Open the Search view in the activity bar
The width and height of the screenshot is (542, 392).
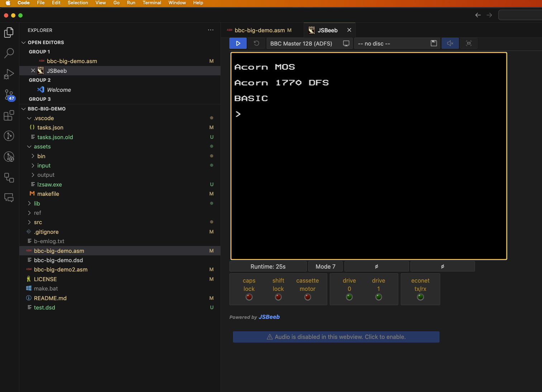[x=9, y=53]
